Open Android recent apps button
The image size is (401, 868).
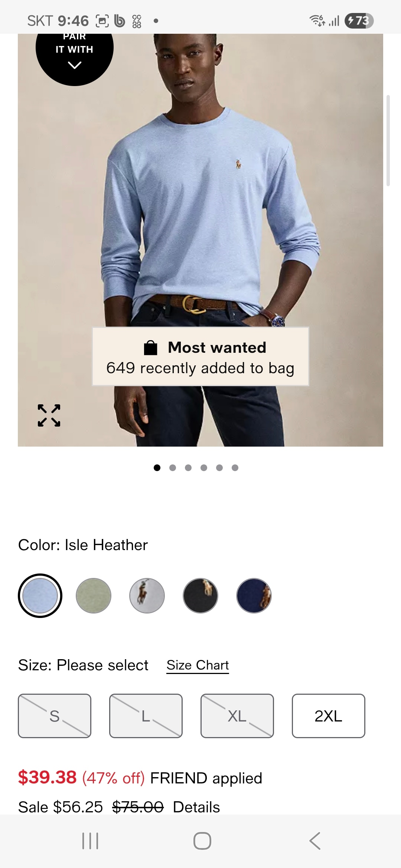coord(90,841)
